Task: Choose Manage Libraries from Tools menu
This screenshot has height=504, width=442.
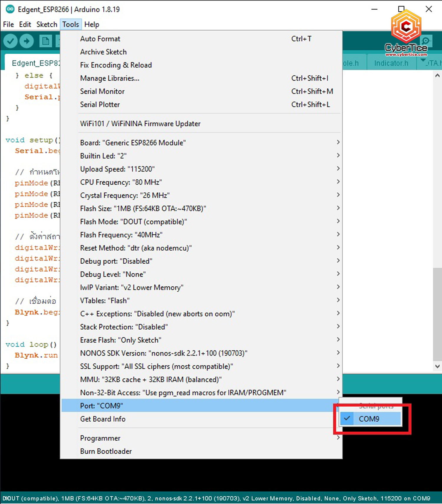Action: pyautogui.click(x=110, y=78)
